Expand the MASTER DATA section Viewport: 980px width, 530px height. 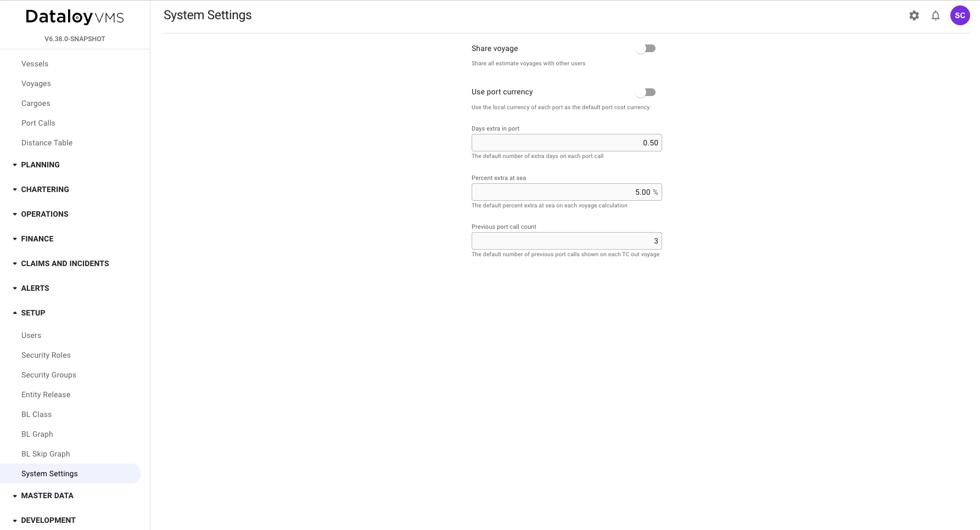click(47, 495)
